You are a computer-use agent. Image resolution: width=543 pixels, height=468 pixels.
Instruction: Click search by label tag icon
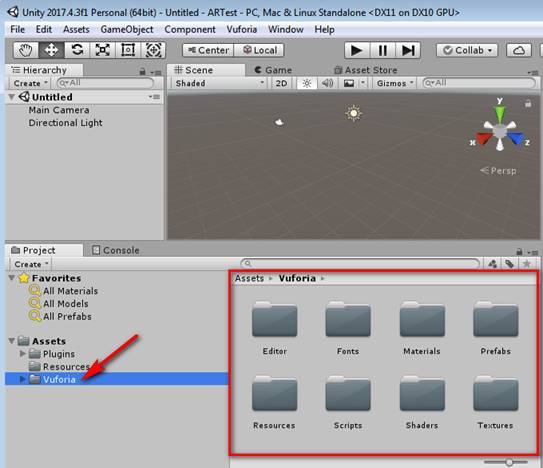[509, 264]
